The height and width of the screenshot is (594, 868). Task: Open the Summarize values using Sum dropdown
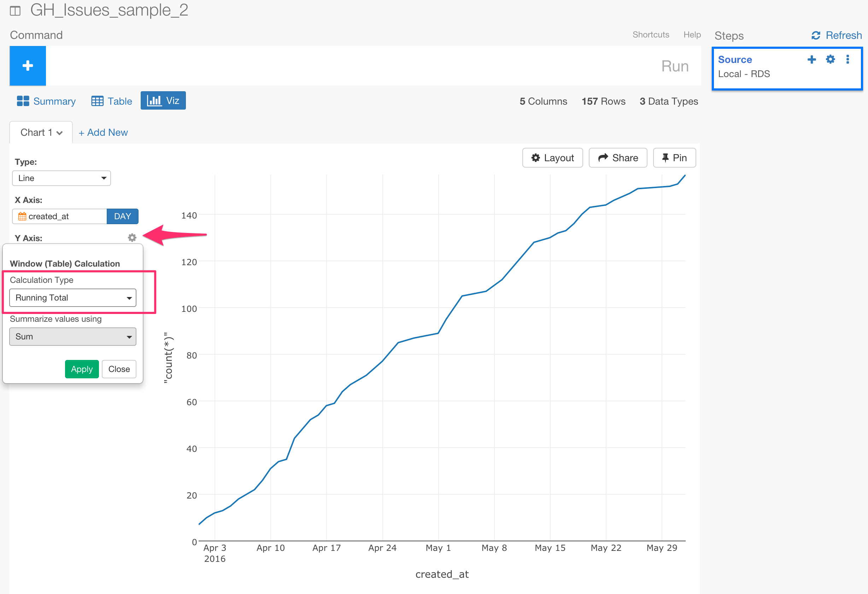click(72, 337)
